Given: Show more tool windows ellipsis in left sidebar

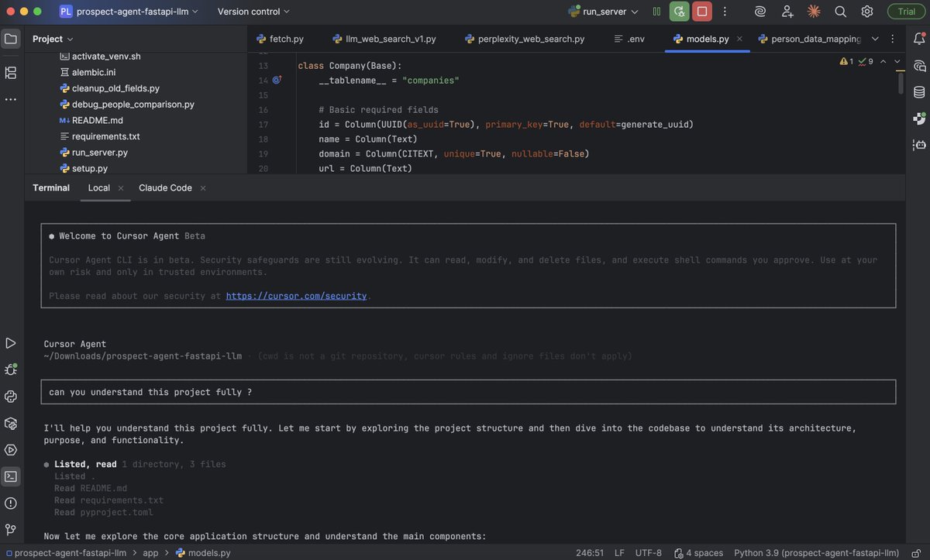Looking at the screenshot, I should pos(11,99).
